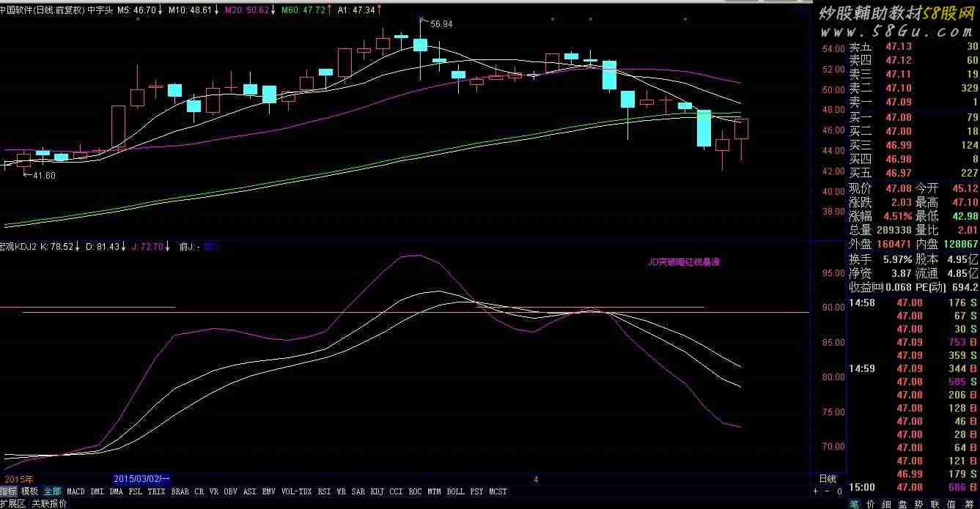Click the 模板 tab

(29, 491)
